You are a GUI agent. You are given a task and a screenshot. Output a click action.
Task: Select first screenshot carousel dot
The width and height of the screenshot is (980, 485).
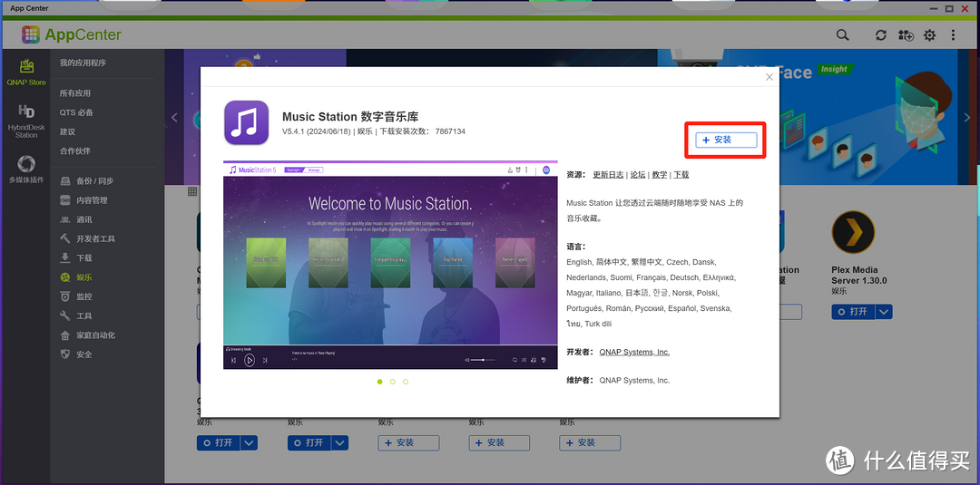(x=379, y=382)
